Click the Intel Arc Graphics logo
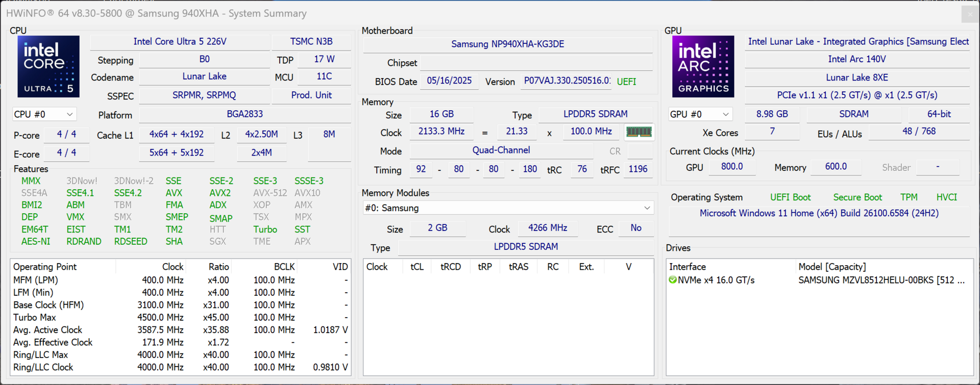Screen dimensions: 980x385 703,66
